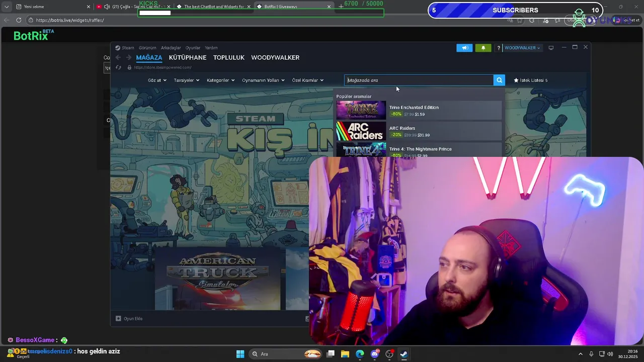This screenshot has height=362, width=644.
Task: Switch to the YouTube Çağla browser tab
Action: [133, 7]
